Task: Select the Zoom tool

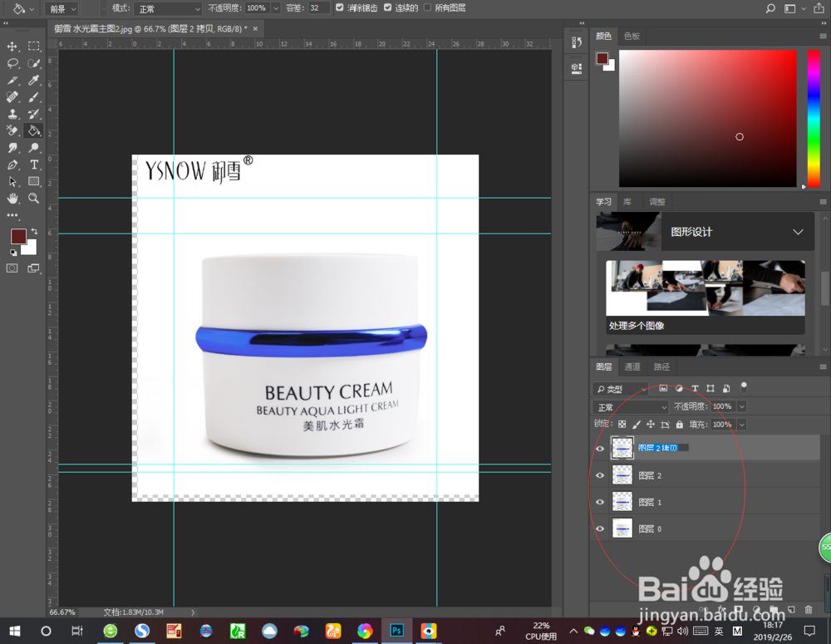Action: coord(34,199)
